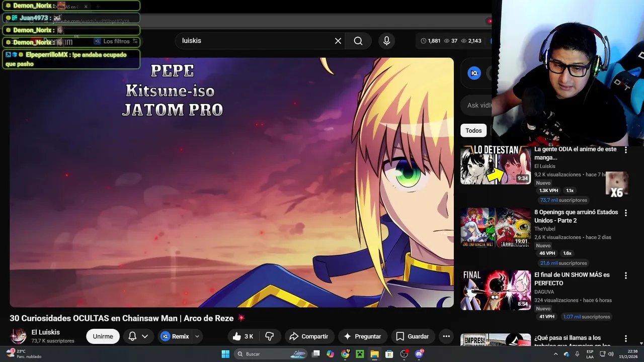This screenshot has width=644, height=362.
Task: Click the 'Preguntar' ask button
Action: pyautogui.click(x=362, y=336)
